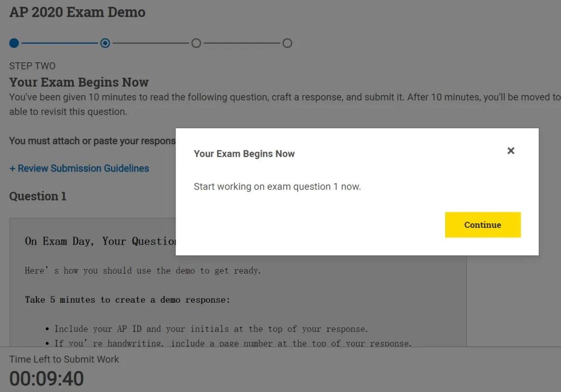
Task: Click 'You must attach or paste your respons' text
Action: pos(92,141)
